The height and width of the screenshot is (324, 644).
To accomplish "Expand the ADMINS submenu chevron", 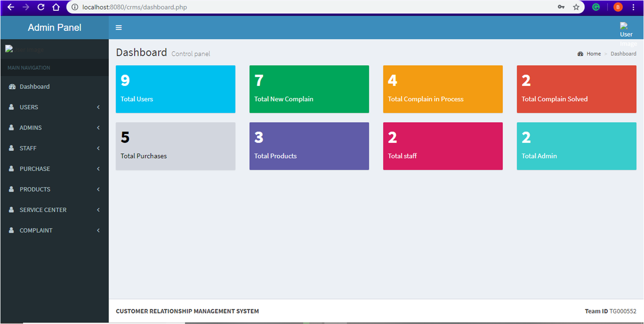I will coord(98,128).
